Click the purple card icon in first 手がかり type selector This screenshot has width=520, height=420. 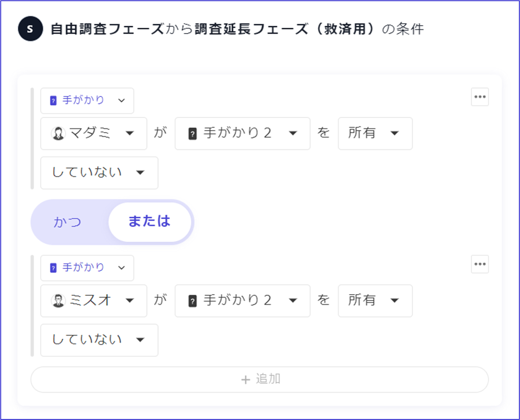click(53, 101)
